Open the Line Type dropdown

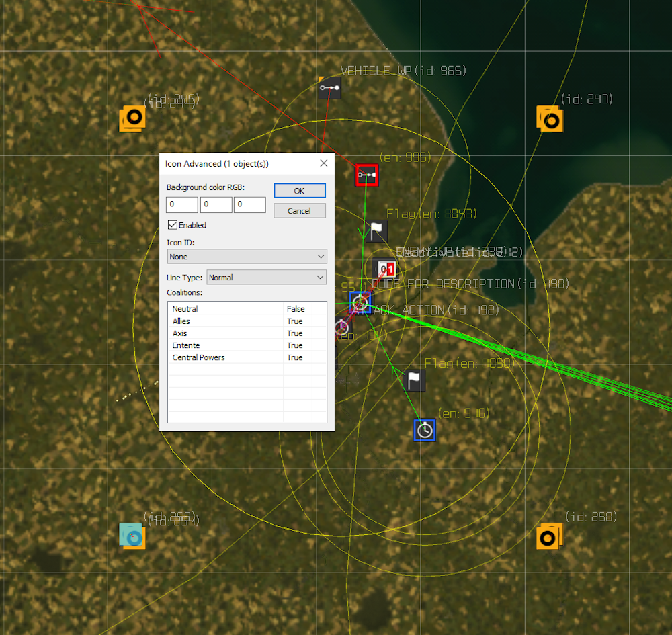(x=266, y=278)
